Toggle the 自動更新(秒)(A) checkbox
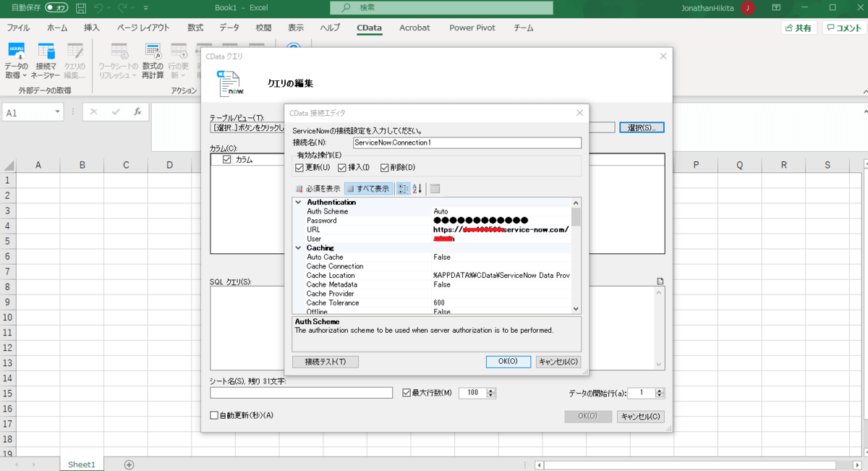The width and height of the screenshot is (868, 471). click(x=213, y=415)
